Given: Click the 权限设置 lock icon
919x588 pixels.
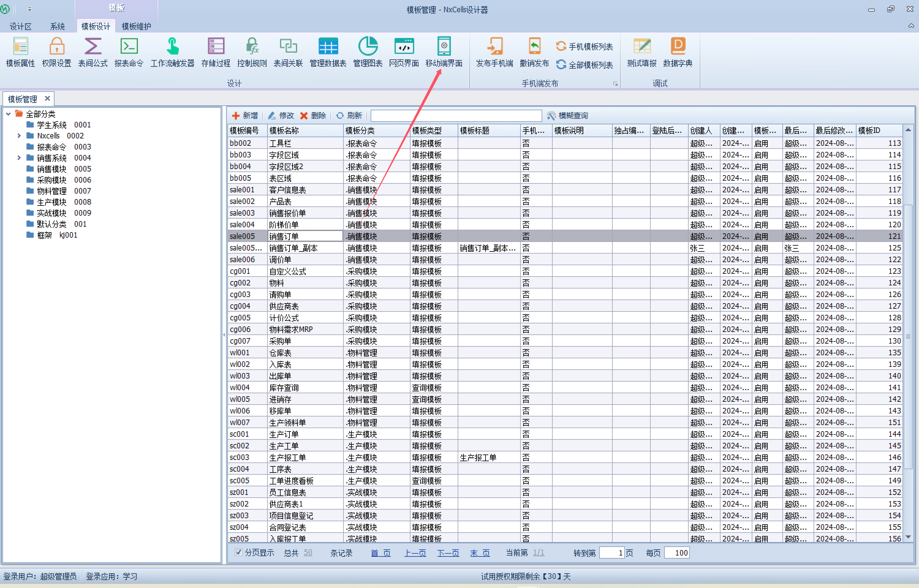Looking at the screenshot, I should pyautogui.click(x=56, y=47).
